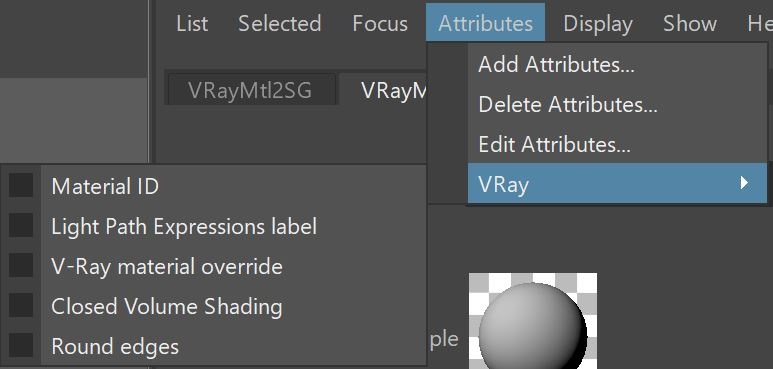Open the Display menu
The image size is (773, 369).
point(597,23)
